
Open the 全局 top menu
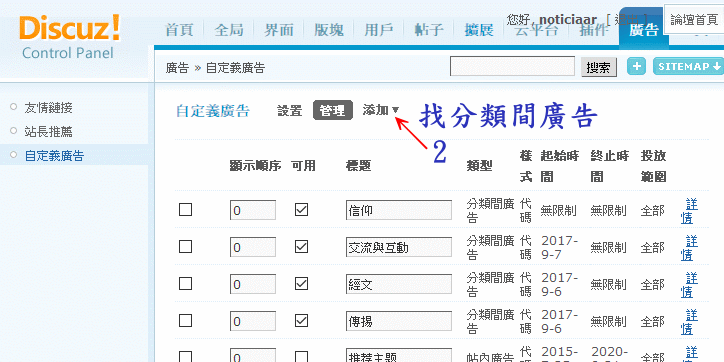click(x=229, y=30)
